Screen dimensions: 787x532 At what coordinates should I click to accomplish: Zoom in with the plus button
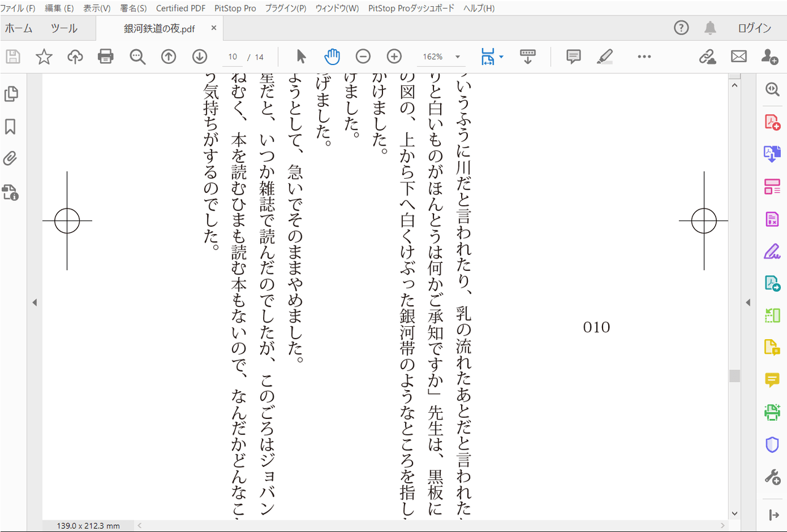[x=394, y=57]
